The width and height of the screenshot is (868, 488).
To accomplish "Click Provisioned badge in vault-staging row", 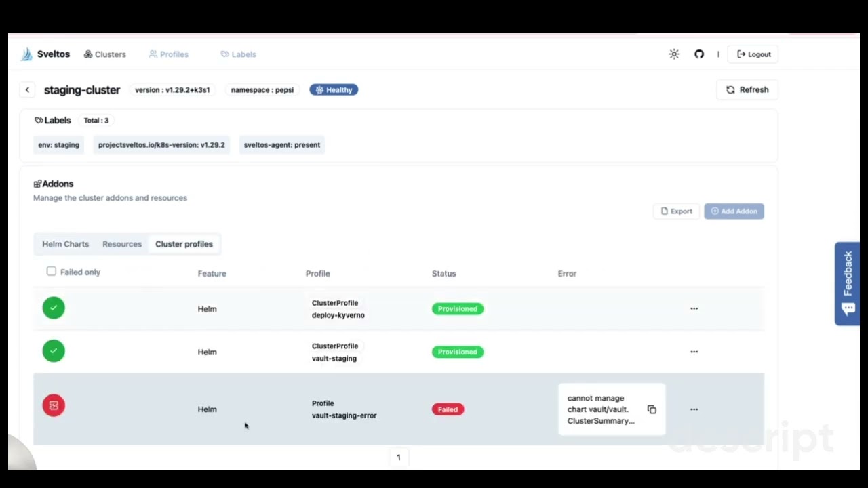I will pyautogui.click(x=458, y=352).
